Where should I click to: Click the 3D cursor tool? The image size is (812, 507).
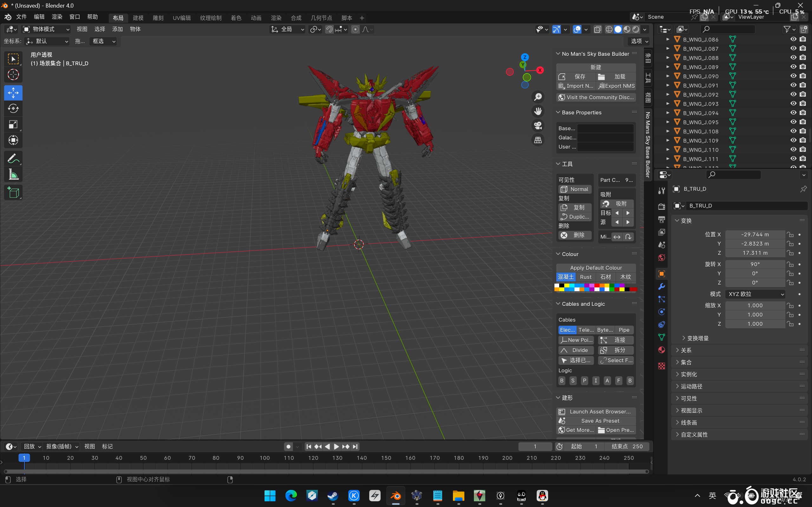click(x=13, y=74)
